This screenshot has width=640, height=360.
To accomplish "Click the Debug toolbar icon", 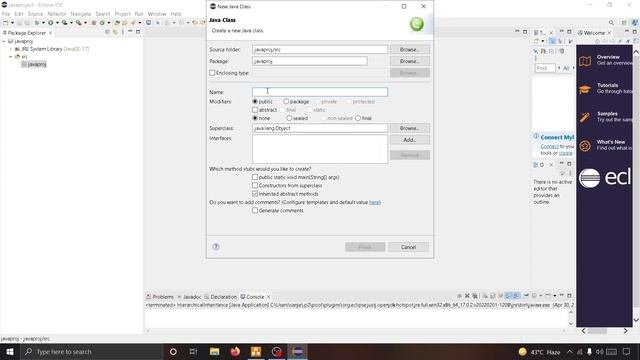I will [37, 23].
